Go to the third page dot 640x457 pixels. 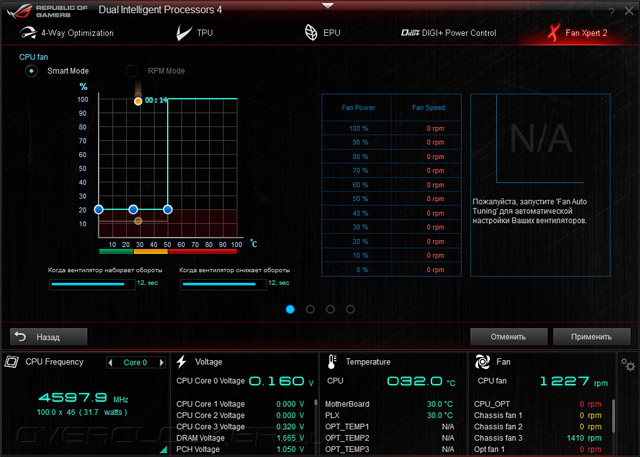point(330,309)
